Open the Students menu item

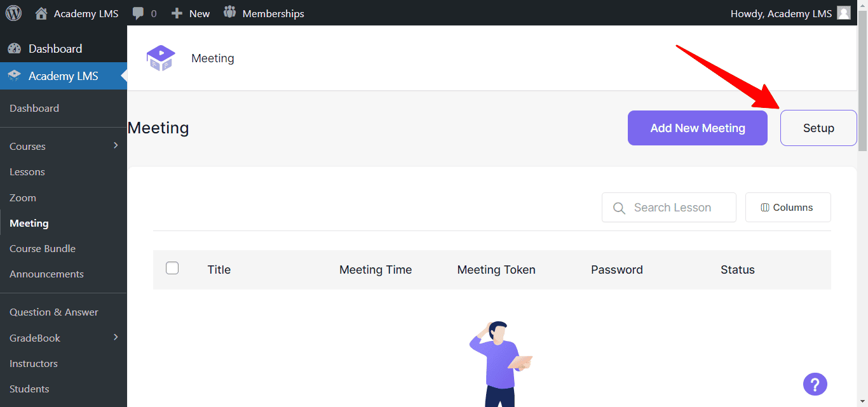(29, 389)
